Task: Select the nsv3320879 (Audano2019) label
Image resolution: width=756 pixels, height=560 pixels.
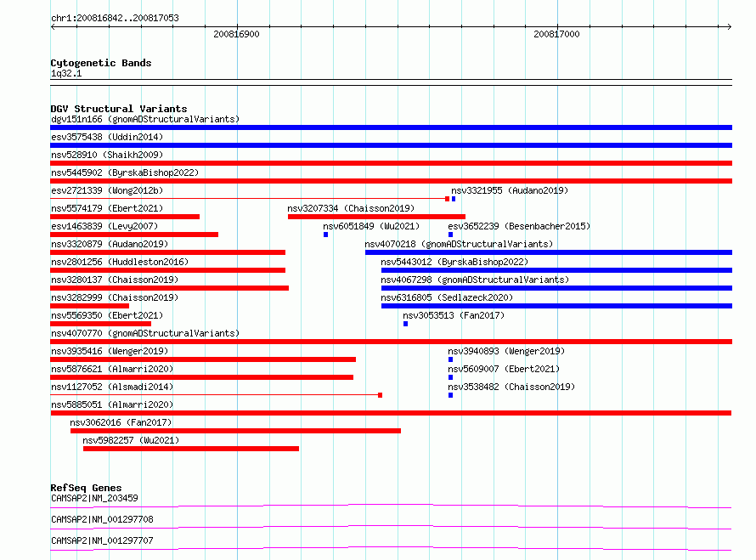Action: (110, 244)
